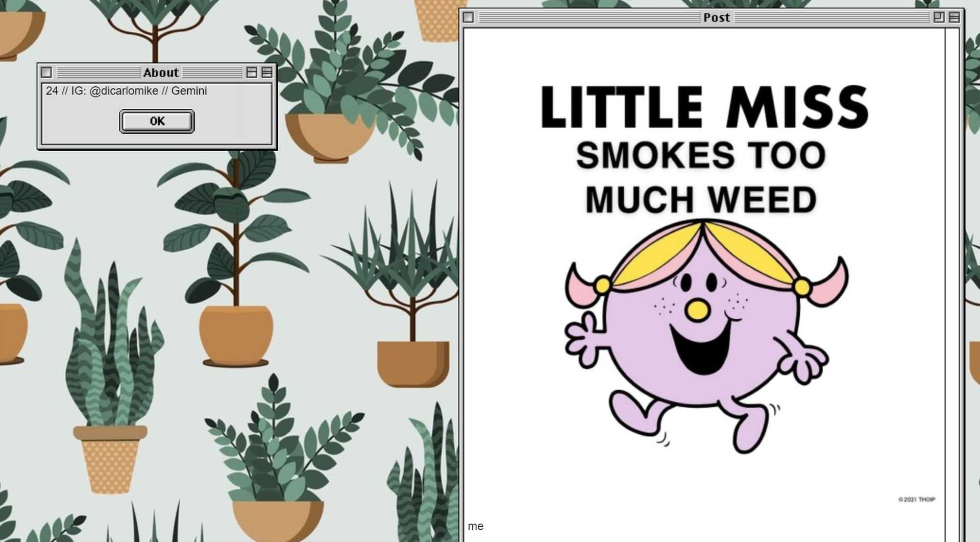Collapse the Post window with windowshade box
980x542 pixels.
coord(954,17)
